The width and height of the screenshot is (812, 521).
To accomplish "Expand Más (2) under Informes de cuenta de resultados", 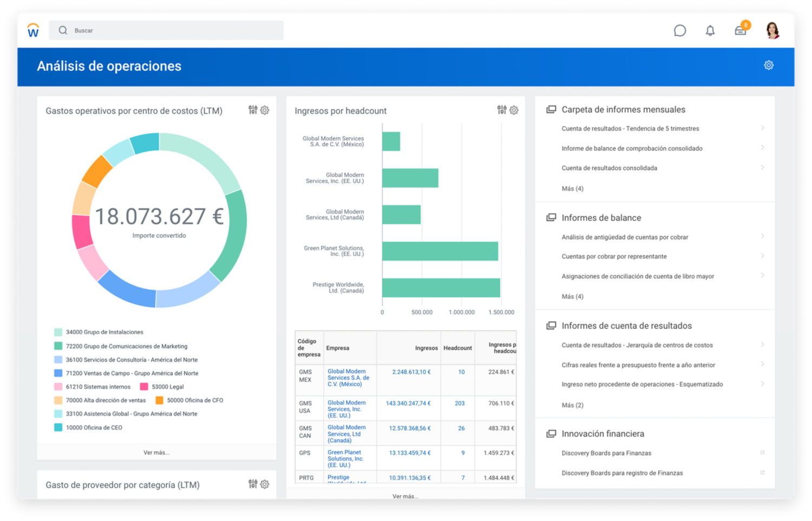I will 572,405.
